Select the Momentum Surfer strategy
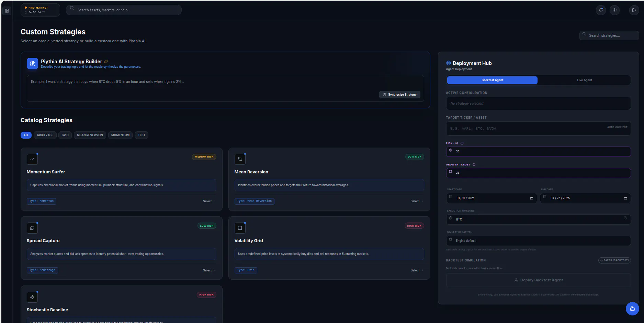 point(209,201)
